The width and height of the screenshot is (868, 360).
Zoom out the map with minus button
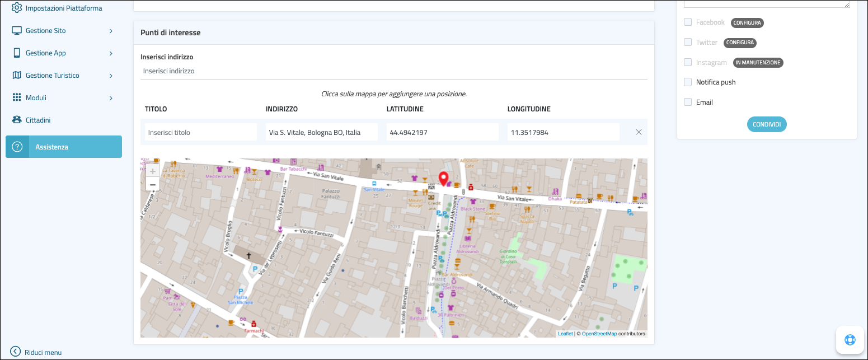(x=152, y=185)
